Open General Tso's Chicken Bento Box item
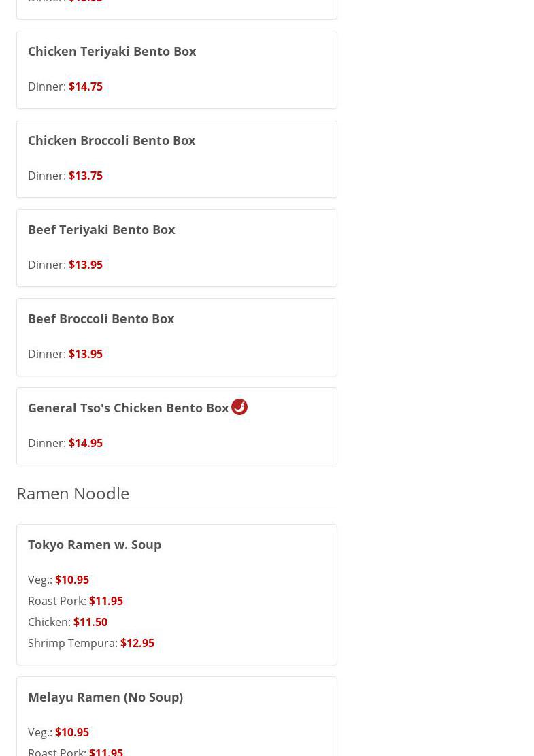The image size is (534, 756). coord(128,408)
